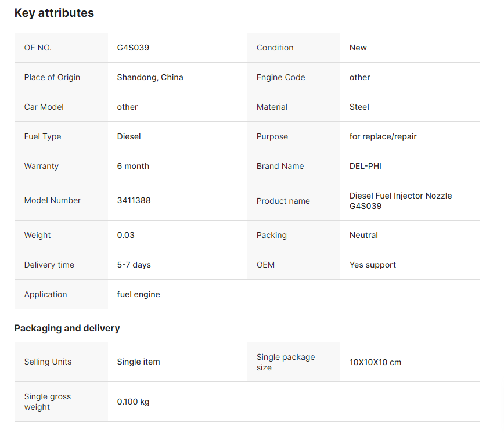Image resolution: width=504 pixels, height=433 pixels.
Task: Select the OEM Yes support value
Action: (373, 265)
